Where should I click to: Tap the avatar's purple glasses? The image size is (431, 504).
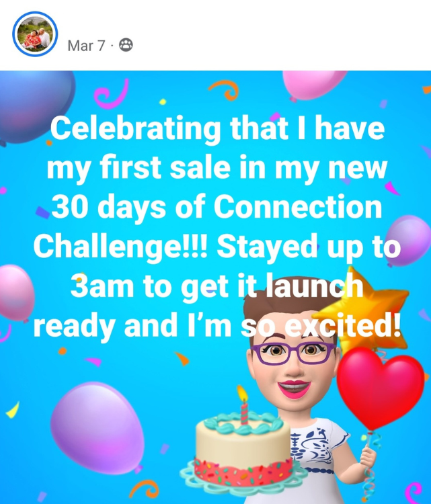[294, 353]
